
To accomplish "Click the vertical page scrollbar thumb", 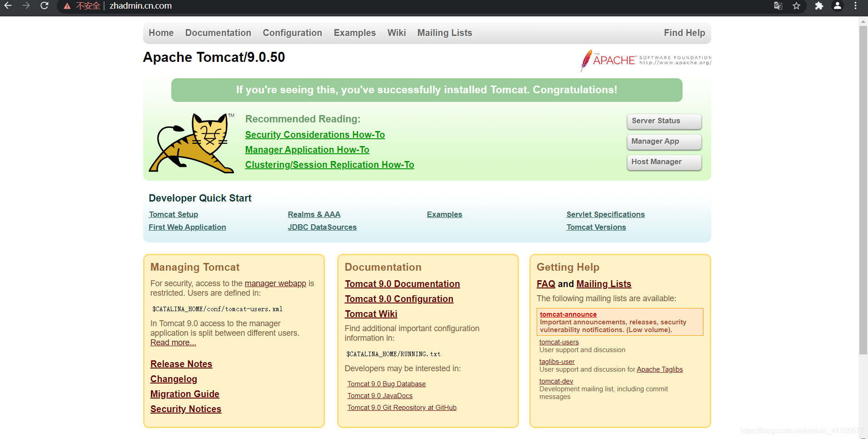I will tap(863, 190).
